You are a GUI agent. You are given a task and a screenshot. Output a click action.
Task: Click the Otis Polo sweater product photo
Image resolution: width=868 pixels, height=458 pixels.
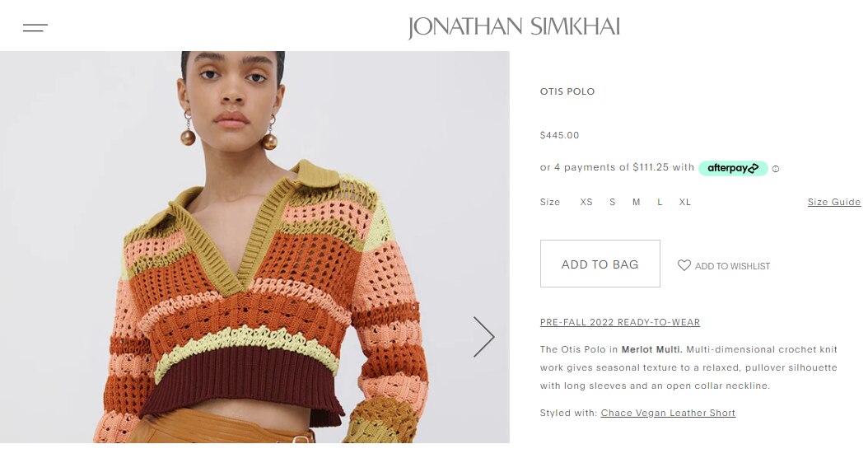point(254,247)
